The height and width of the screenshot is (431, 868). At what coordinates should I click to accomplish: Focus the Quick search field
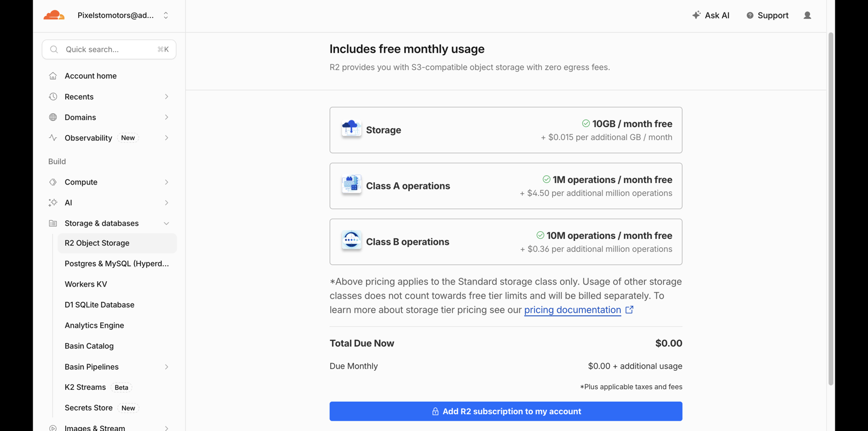point(109,49)
